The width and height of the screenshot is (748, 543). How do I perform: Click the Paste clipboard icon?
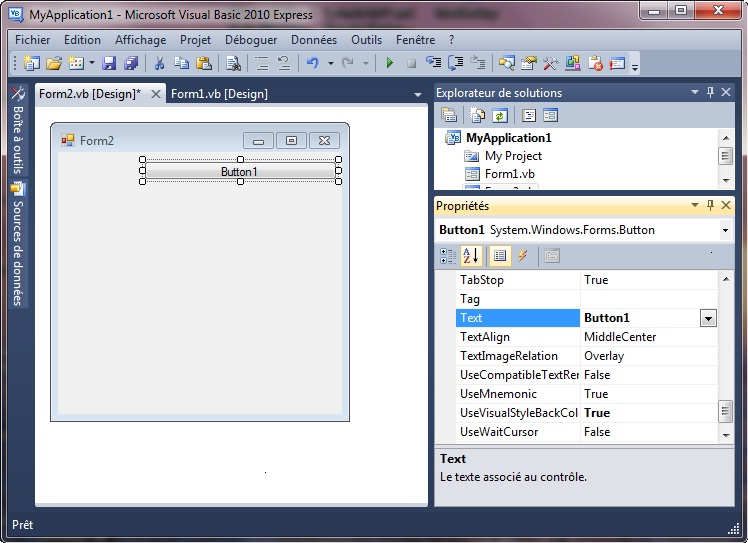coord(204,63)
